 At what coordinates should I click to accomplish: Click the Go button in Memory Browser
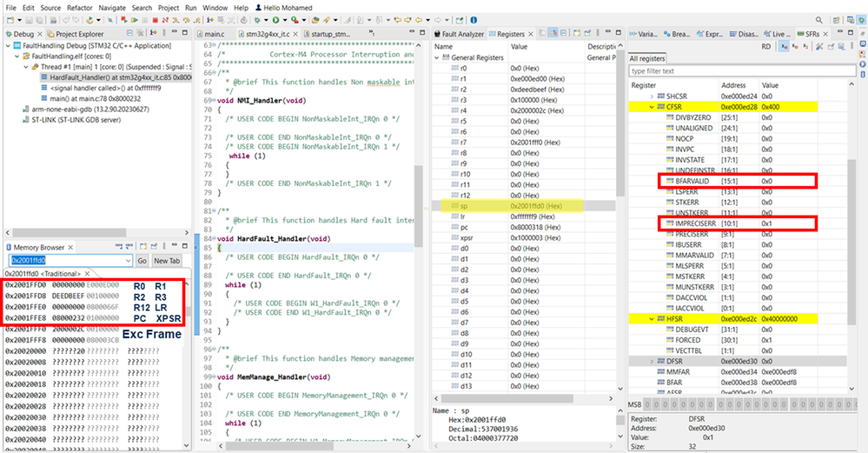tap(142, 260)
